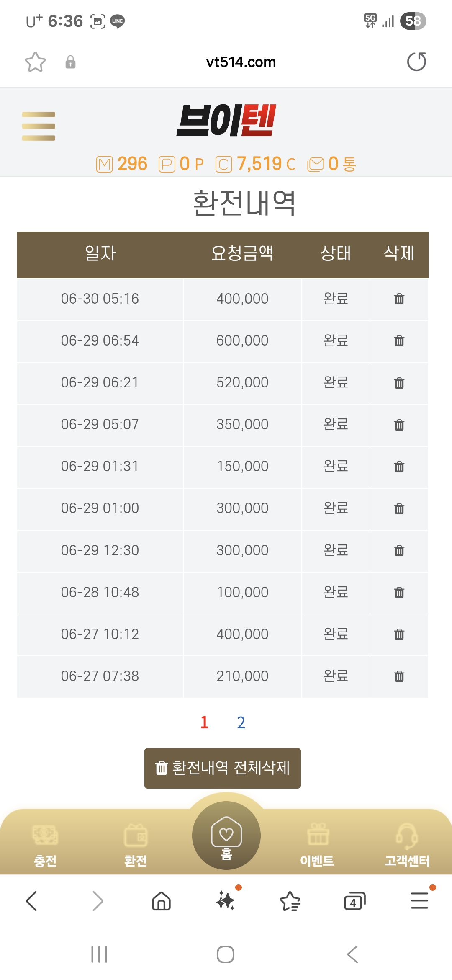Click 환전내역 전체삭제 button
452x980 pixels.
223,768
